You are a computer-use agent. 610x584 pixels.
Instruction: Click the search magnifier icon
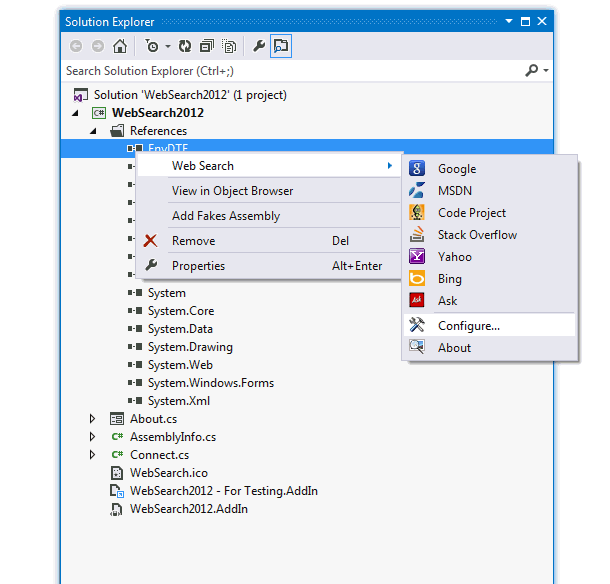[531, 70]
